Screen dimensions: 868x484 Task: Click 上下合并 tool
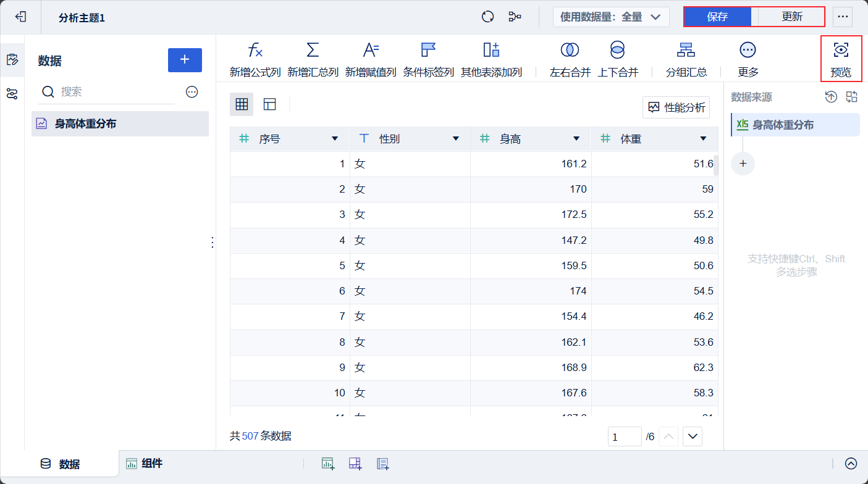tap(618, 60)
